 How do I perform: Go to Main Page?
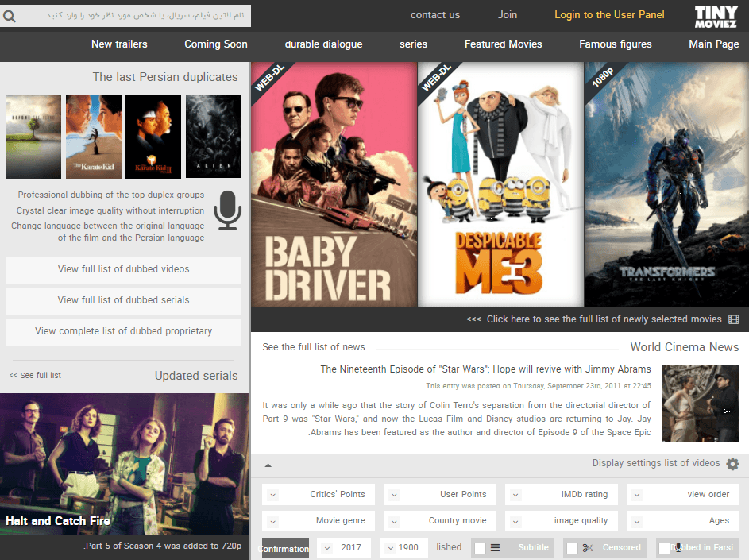[713, 44]
